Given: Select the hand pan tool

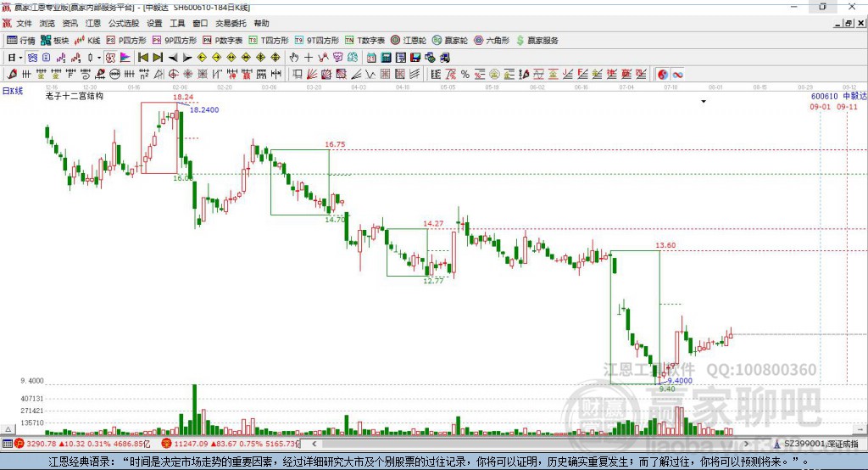Looking at the screenshot, I should click(x=294, y=58).
